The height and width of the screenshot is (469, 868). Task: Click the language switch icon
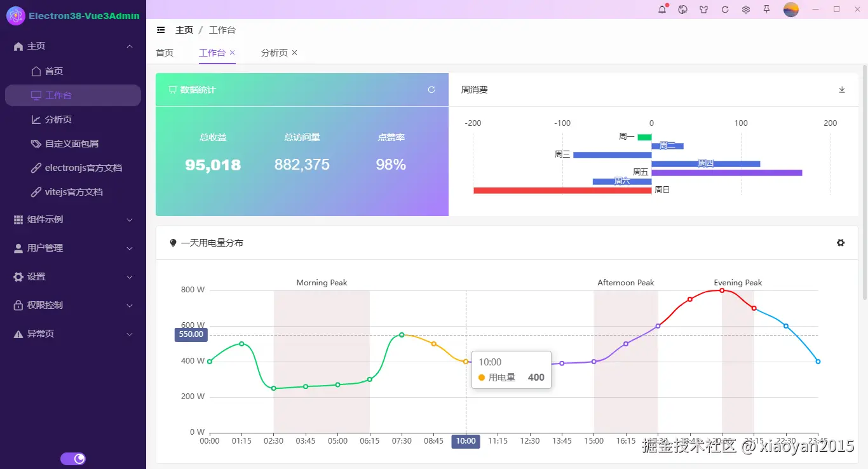click(683, 10)
